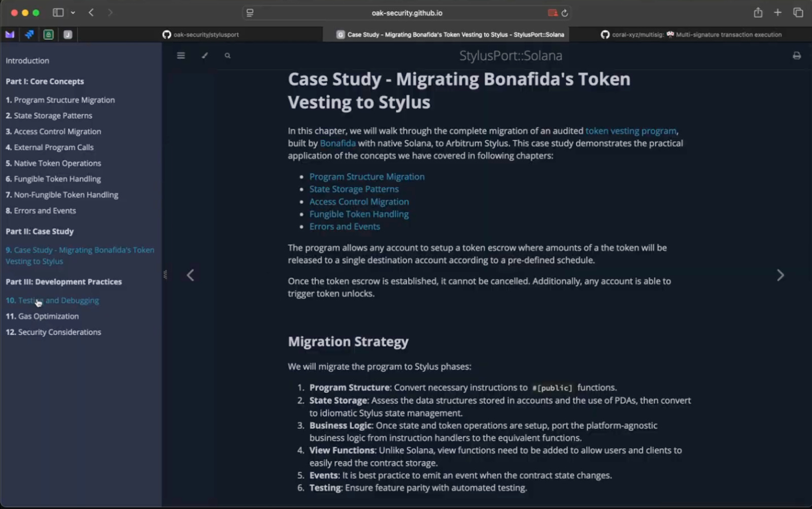Open Errors and Events chapter in sidebar
Image resolution: width=812 pixels, height=509 pixels.
pyautogui.click(x=41, y=210)
